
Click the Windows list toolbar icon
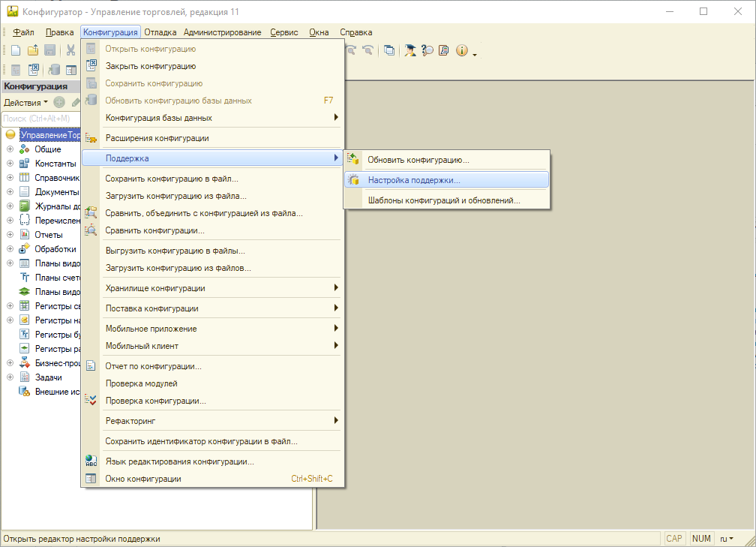389,50
